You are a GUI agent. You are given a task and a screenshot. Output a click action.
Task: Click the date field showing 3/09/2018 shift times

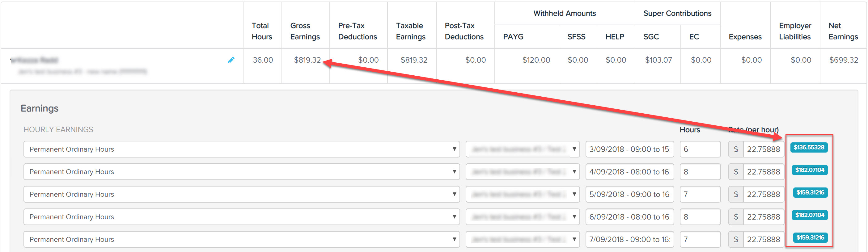pos(629,149)
